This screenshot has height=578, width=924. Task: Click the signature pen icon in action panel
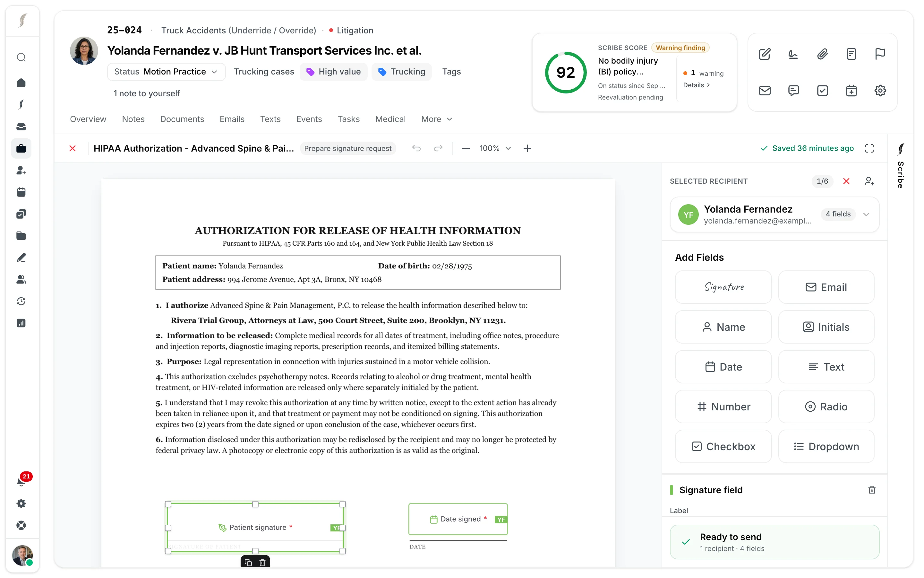(x=793, y=54)
